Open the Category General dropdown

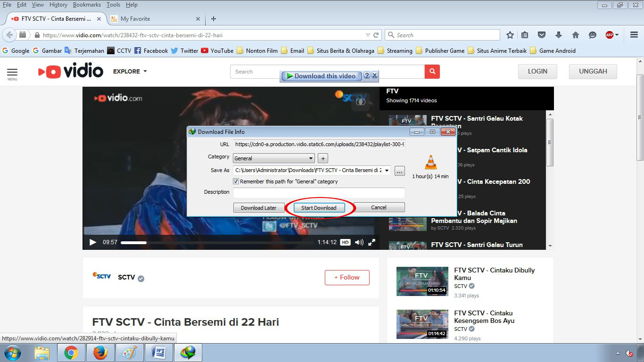[x=273, y=158]
